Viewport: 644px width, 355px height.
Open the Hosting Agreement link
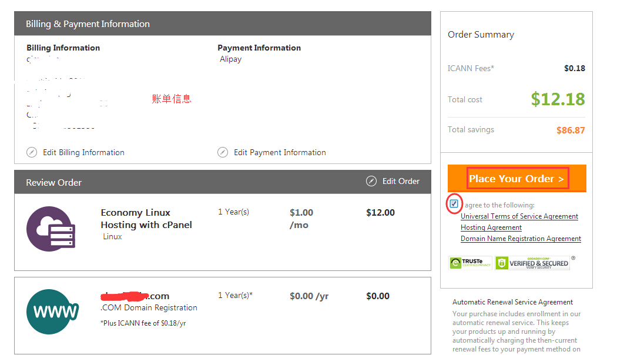(x=491, y=227)
